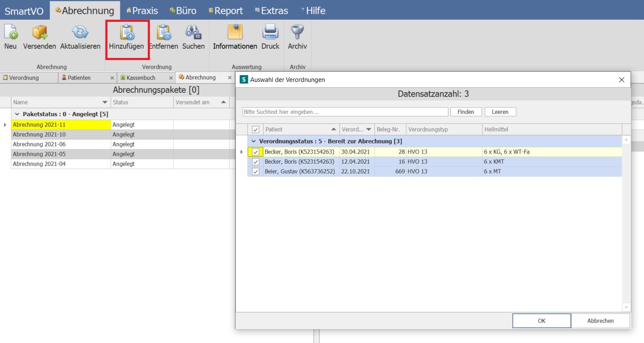The image size is (644, 343).
Task: Click the search text input field
Action: point(345,112)
